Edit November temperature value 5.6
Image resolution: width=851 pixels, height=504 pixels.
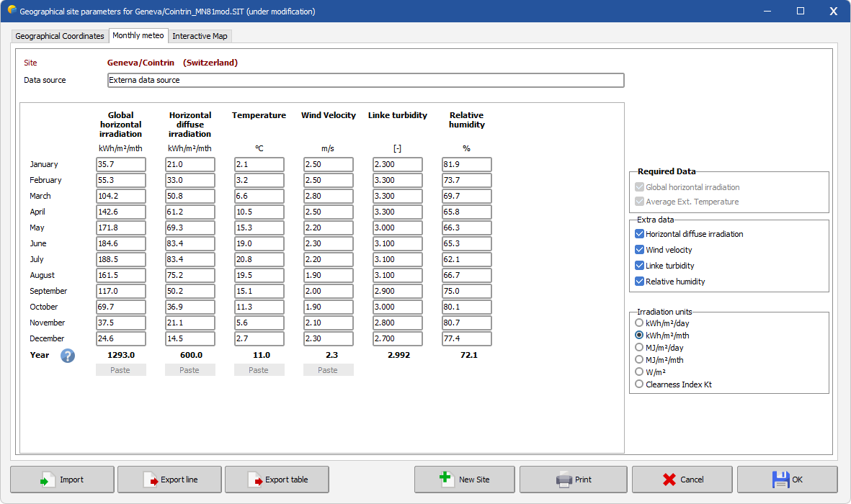click(x=259, y=323)
